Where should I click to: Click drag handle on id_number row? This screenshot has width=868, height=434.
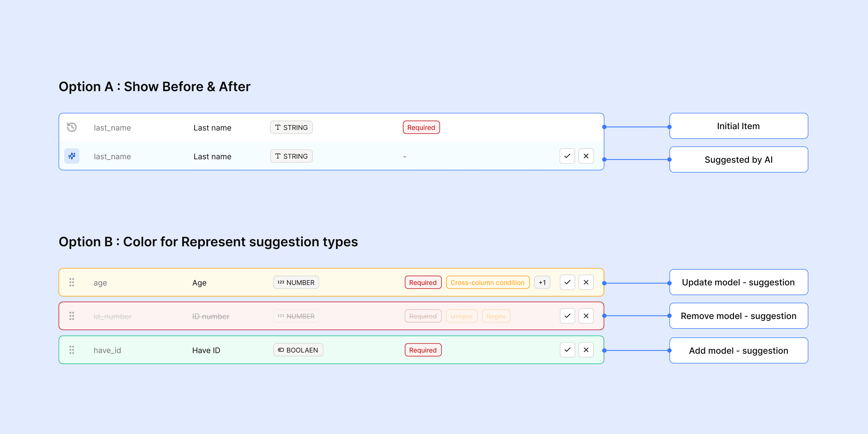(x=72, y=316)
